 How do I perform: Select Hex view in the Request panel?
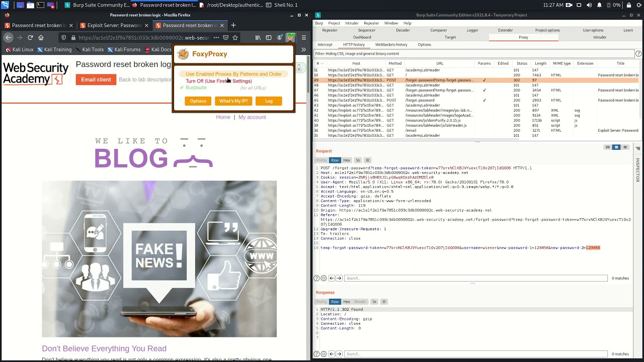(347, 160)
